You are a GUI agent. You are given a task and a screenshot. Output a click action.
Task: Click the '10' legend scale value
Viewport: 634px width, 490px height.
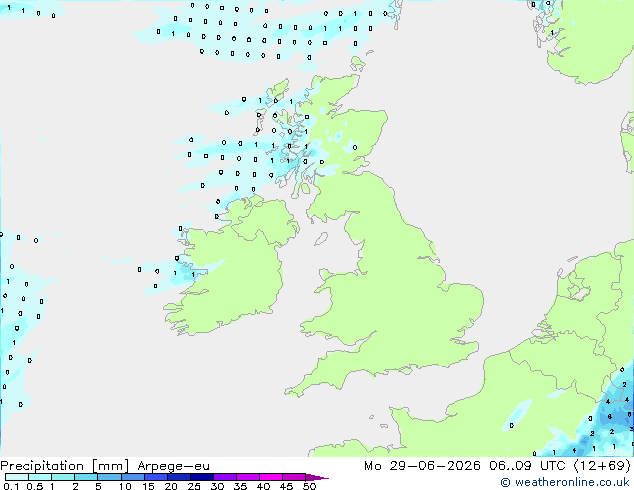[125, 486]
